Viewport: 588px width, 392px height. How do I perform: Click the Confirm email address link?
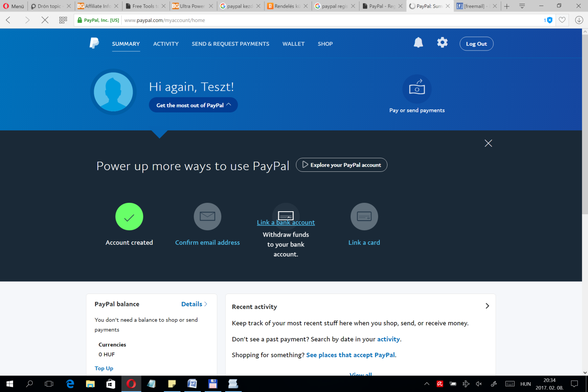(x=207, y=242)
